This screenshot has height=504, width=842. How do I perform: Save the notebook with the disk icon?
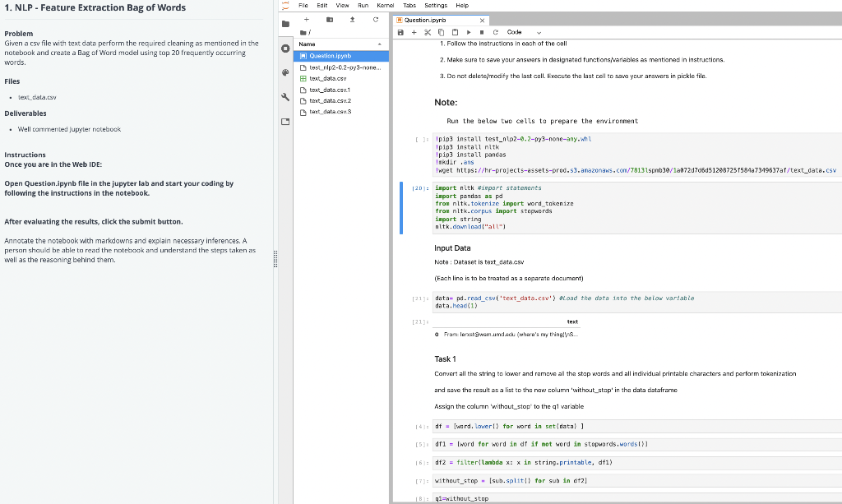pos(400,32)
